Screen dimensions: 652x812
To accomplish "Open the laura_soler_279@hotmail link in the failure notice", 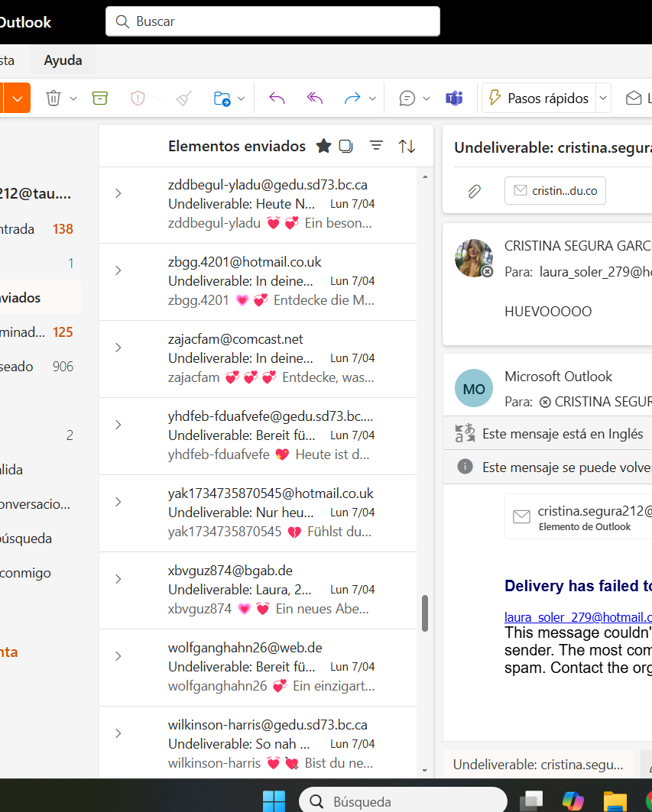I will [x=578, y=616].
